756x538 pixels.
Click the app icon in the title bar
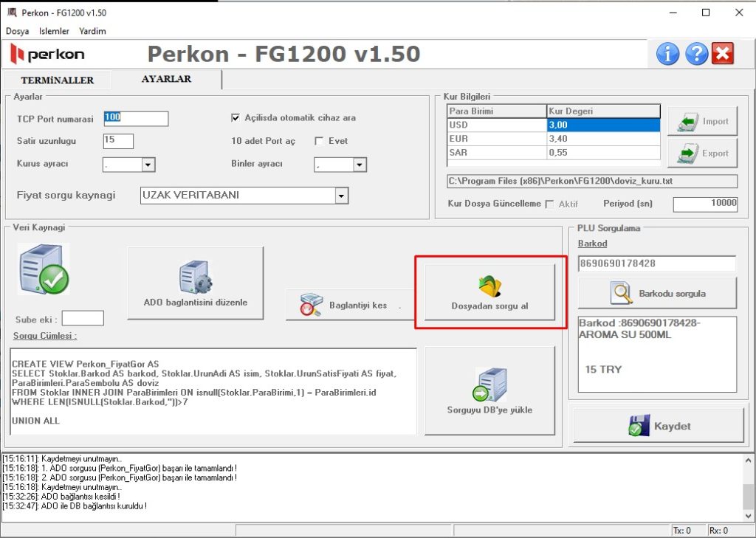coord(12,13)
